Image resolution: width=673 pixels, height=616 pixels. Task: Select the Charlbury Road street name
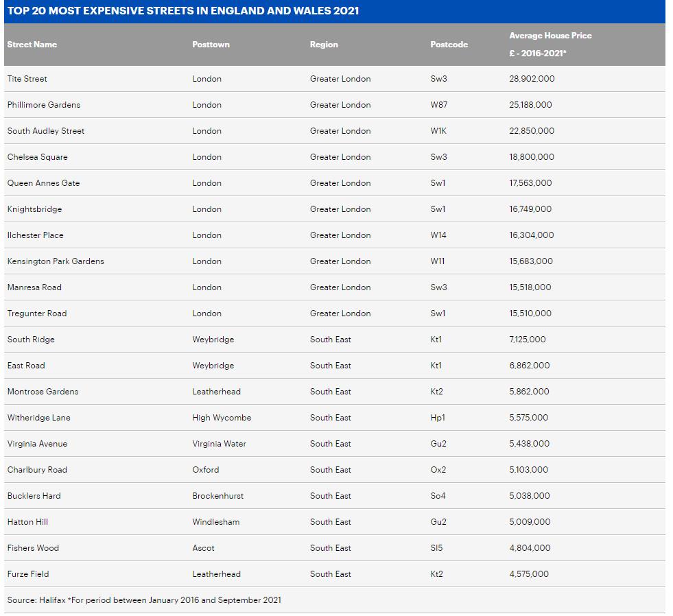pos(37,470)
